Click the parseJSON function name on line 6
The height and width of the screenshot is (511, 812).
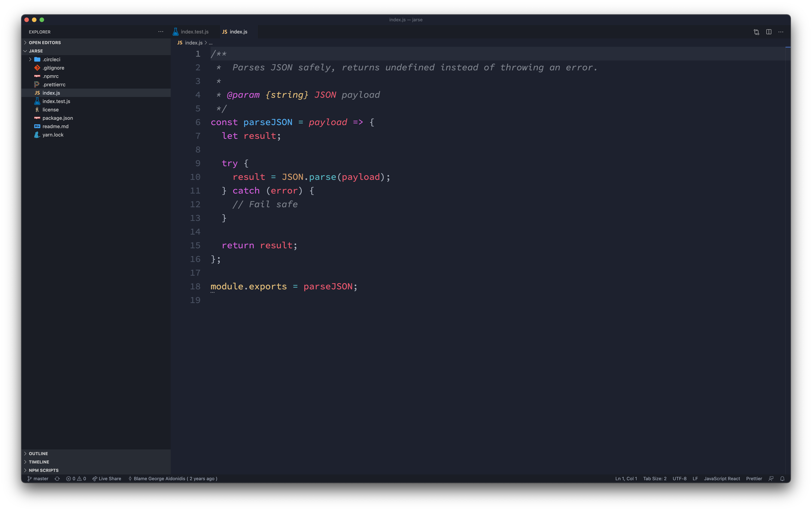pos(268,122)
